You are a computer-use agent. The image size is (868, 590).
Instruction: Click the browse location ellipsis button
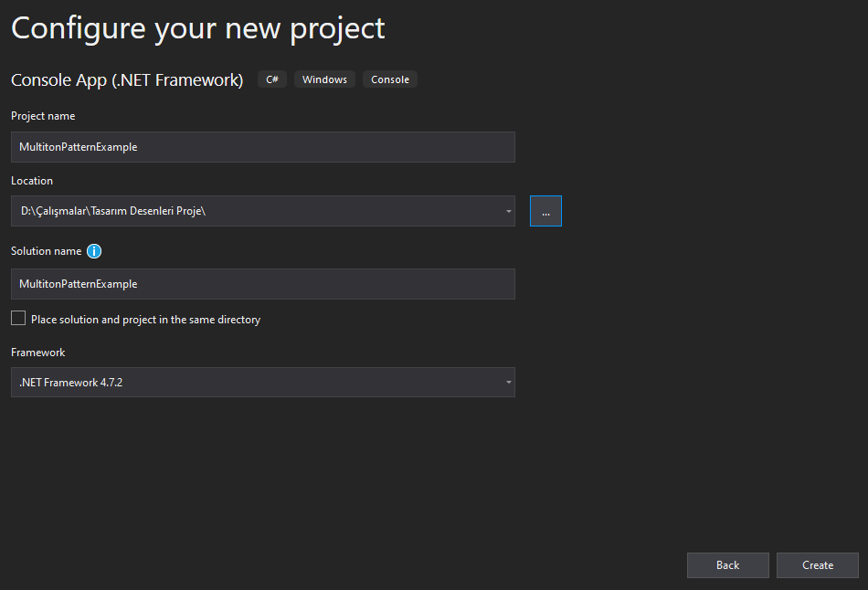tap(545, 211)
